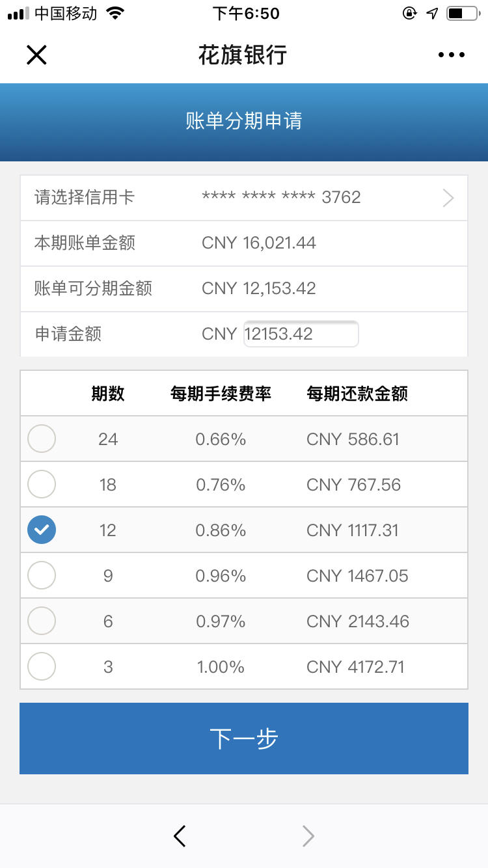488x868 pixels.
Task: Expand credit card selection chevron
Action: 448,198
